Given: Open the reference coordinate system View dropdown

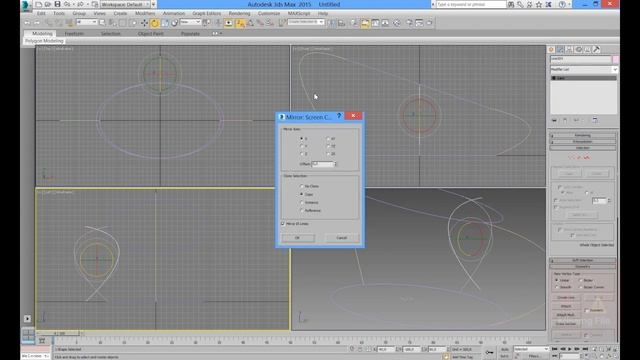Looking at the screenshot, I should point(191,22).
